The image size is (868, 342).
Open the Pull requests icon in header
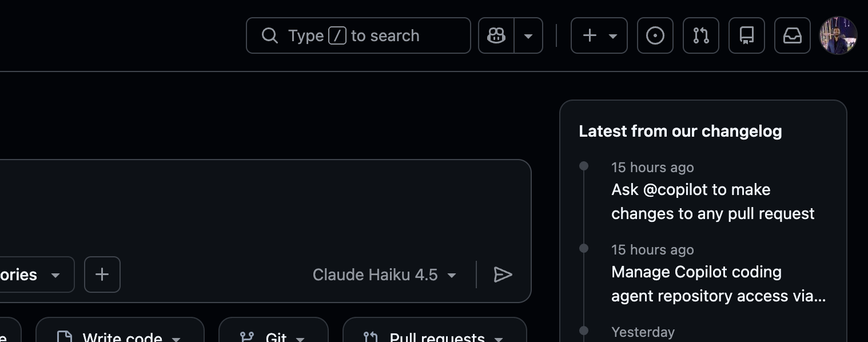701,35
